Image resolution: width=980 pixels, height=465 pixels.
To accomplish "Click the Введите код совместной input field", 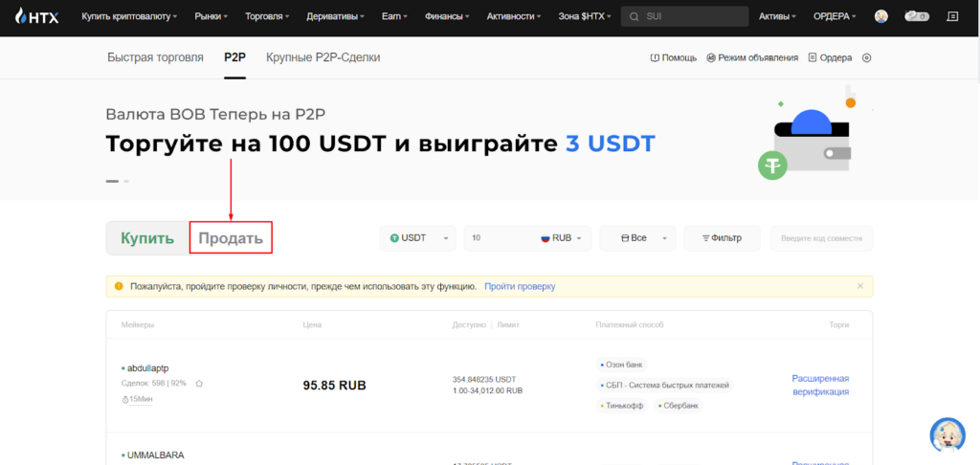I will [x=821, y=238].
